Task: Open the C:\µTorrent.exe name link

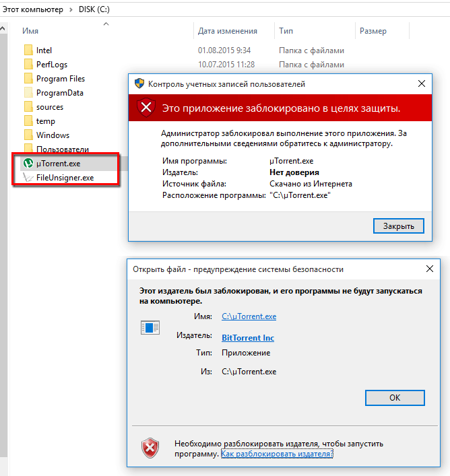Action: [x=249, y=316]
